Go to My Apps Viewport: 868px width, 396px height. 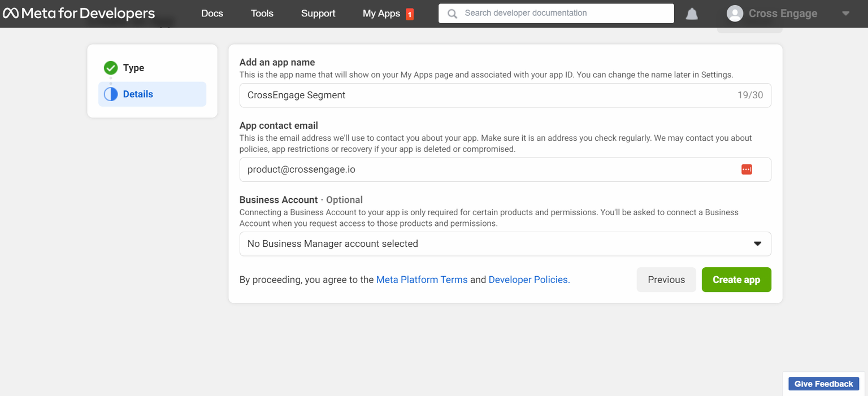click(381, 14)
